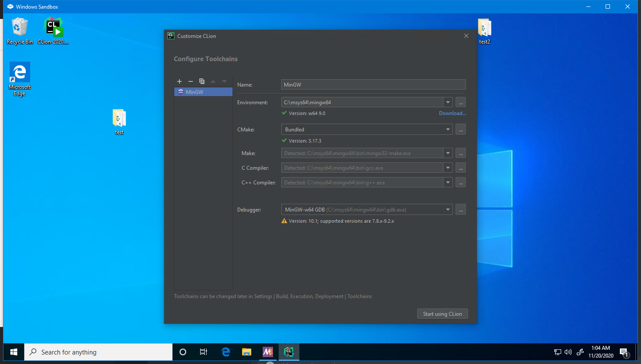Select Microsoft Edge desktop shortcut
The image size is (641, 364).
tap(19, 79)
